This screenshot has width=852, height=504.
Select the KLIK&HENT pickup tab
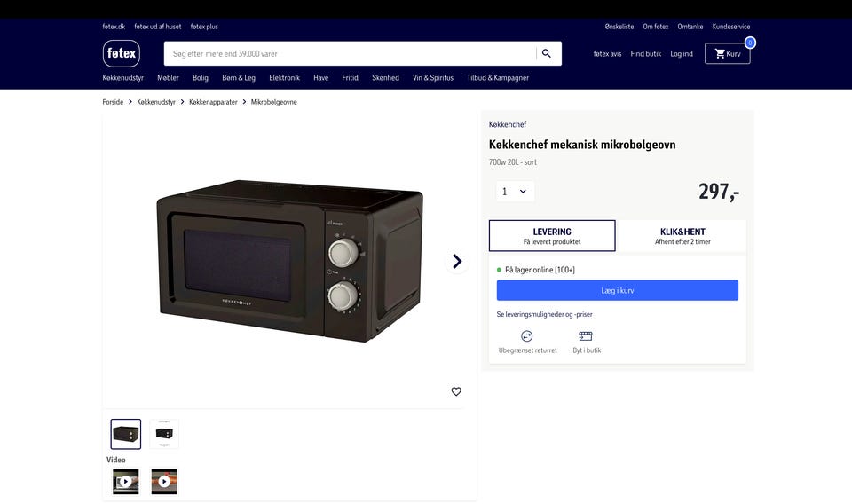click(x=682, y=236)
